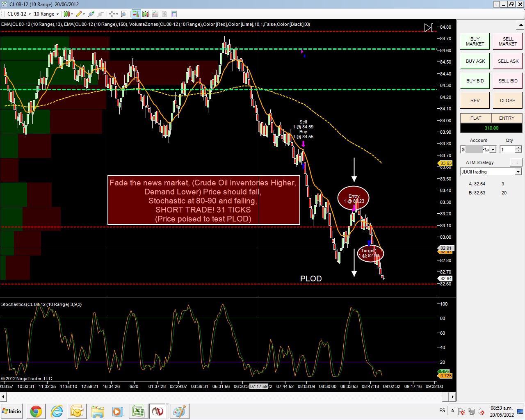Increase order quantity with up arrow
The height and width of the screenshot is (420, 525).
[x=518, y=148]
